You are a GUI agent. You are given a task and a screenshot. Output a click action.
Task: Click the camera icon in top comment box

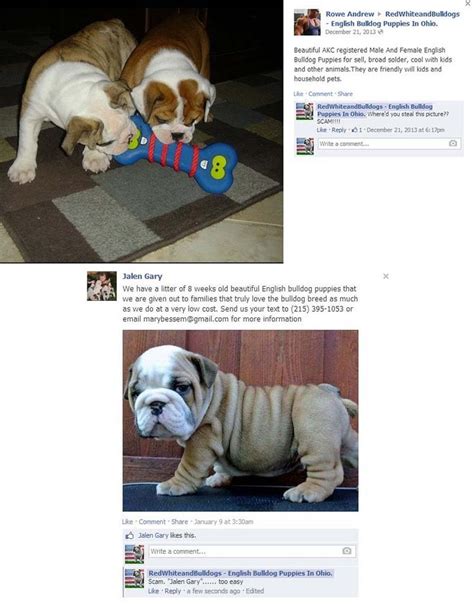click(453, 143)
